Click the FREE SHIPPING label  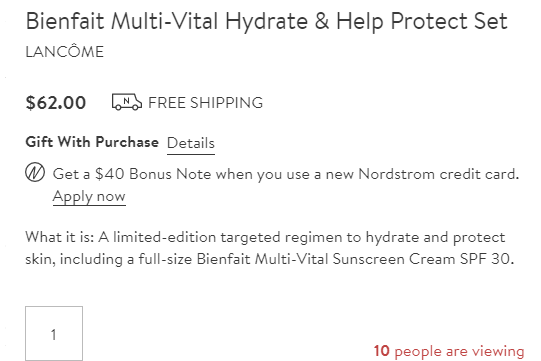(206, 103)
